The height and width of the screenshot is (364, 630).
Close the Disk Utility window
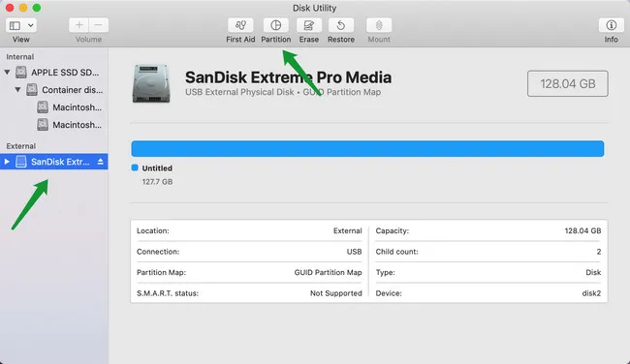coord(10,8)
